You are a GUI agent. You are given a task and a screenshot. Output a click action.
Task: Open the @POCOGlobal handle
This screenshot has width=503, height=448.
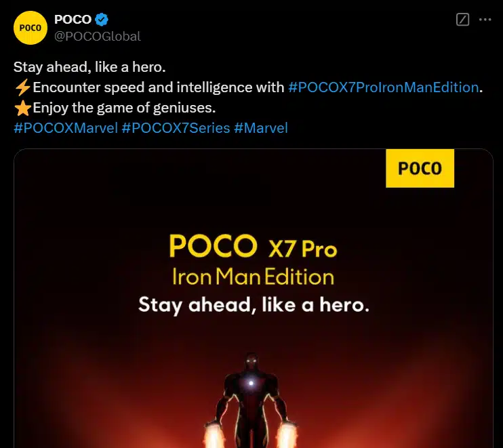tap(98, 36)
